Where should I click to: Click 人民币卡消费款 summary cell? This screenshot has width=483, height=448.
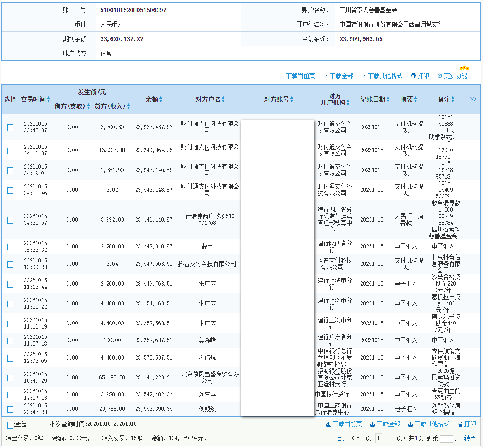[409, 219]
